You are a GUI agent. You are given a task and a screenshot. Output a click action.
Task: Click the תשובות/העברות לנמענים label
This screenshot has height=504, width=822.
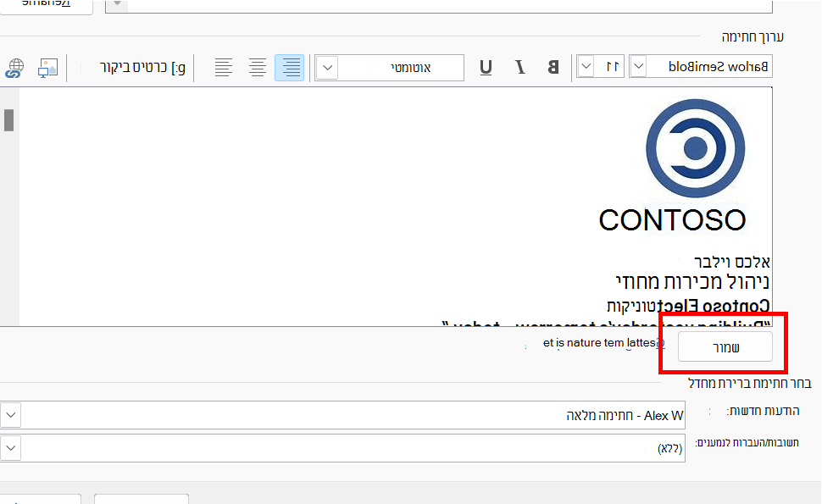[x=747, y=443]
